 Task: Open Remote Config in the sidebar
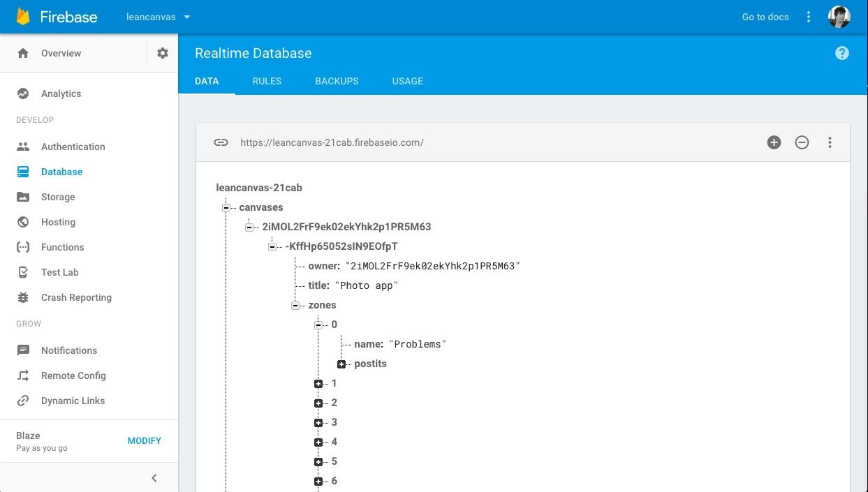[x=73, y=375]
